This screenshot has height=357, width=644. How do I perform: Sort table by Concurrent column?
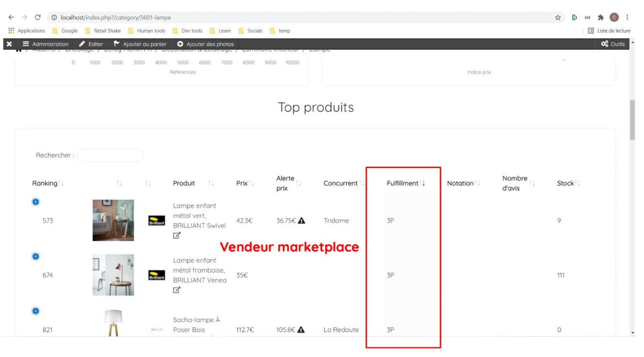[x=344, y=183]
